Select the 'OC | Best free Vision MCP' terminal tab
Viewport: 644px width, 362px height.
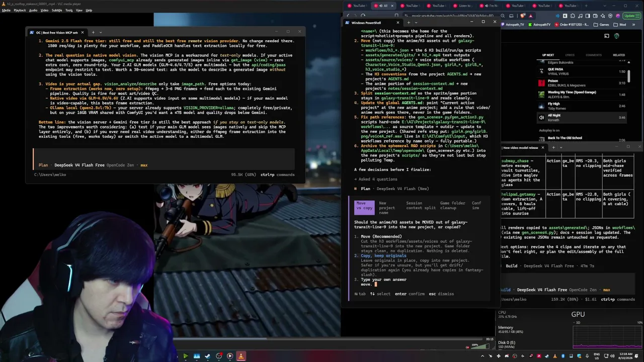tap(57, 32)
